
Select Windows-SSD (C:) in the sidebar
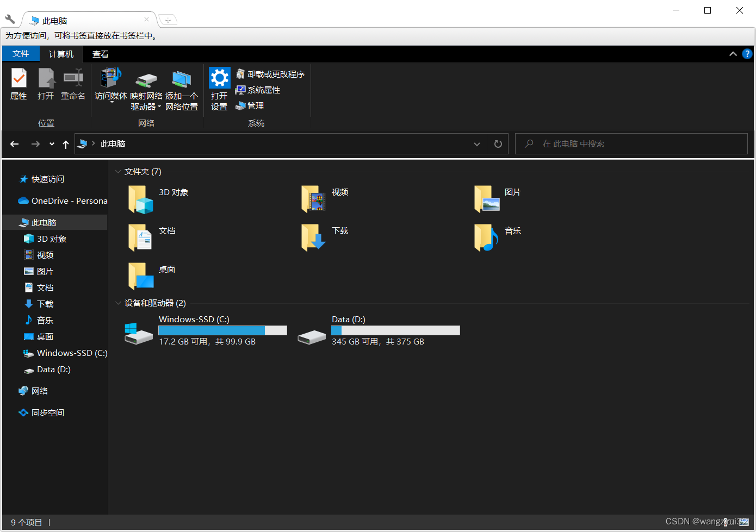point(66,353)
